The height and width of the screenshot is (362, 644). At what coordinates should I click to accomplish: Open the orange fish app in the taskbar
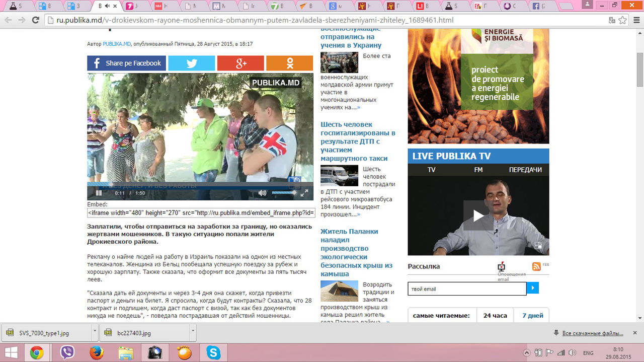pyautogui.click(x=185, y=353)
